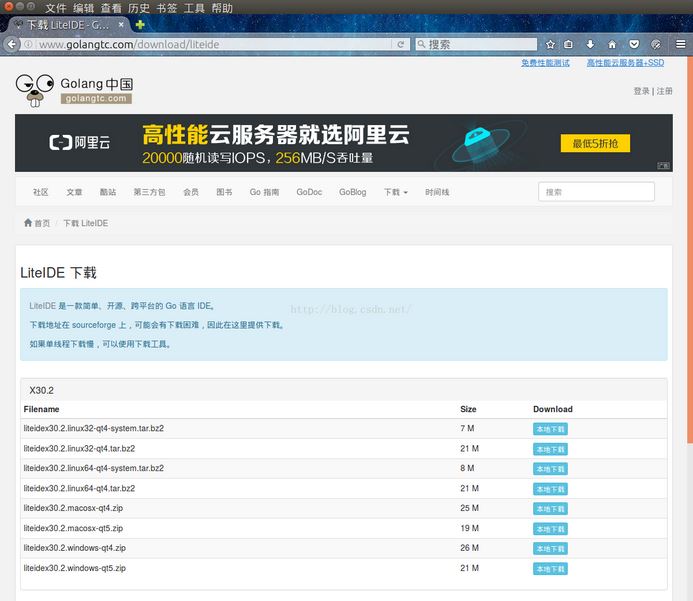This screenshot has height=601, width=693.
Task: Open the 时间线 nav link
Action: tap(437, 192)
